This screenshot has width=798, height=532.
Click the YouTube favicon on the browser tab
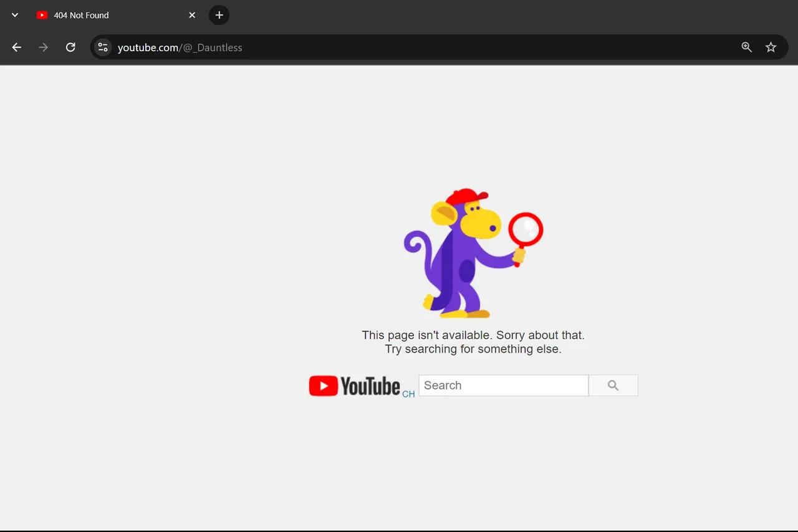pyautogui.click(x=42, y=15)
